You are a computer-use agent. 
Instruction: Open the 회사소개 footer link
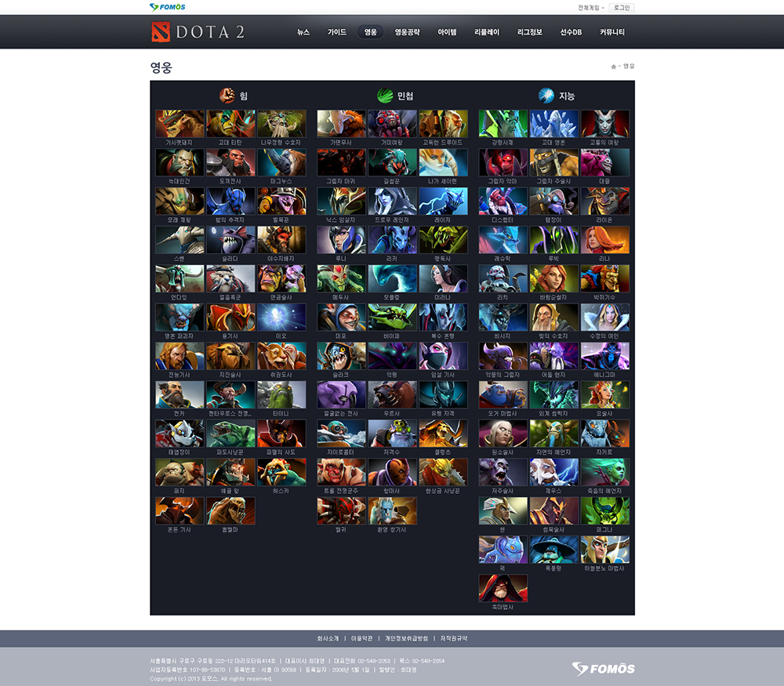click(328, 638)
